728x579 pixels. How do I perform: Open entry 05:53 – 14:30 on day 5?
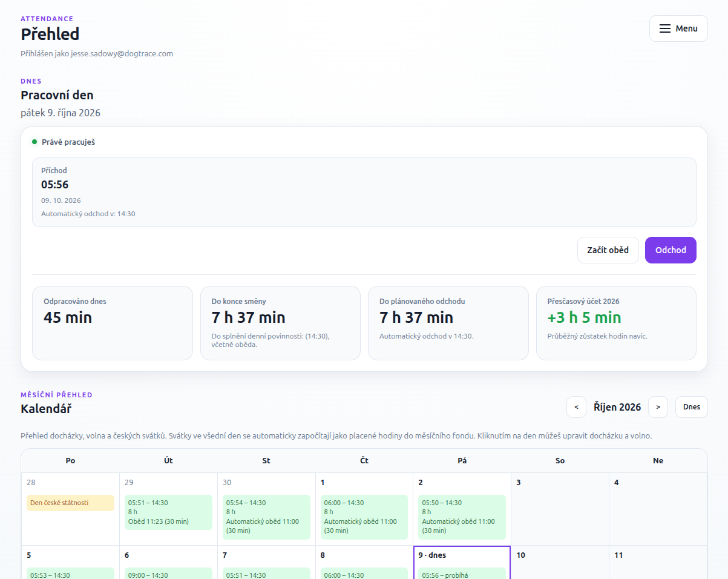(70, 574)
